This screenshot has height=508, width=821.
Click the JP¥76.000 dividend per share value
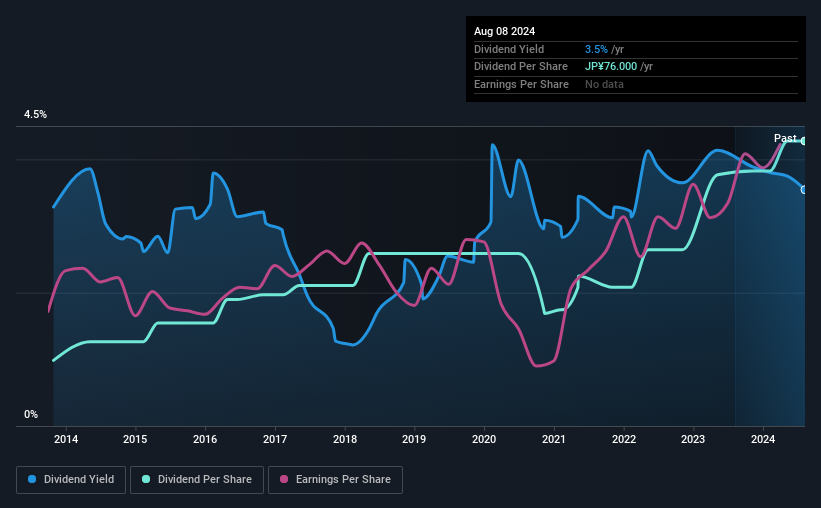click(611, 67)
